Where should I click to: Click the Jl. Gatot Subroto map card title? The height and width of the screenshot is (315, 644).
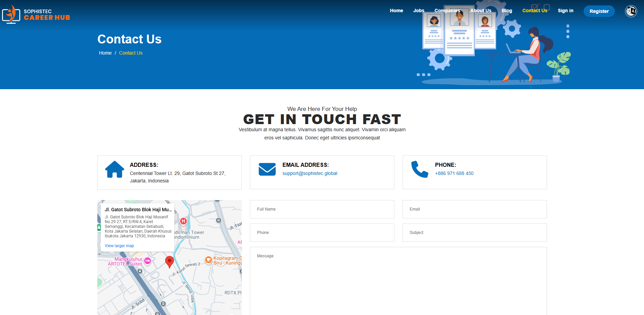tap(138, 210)
